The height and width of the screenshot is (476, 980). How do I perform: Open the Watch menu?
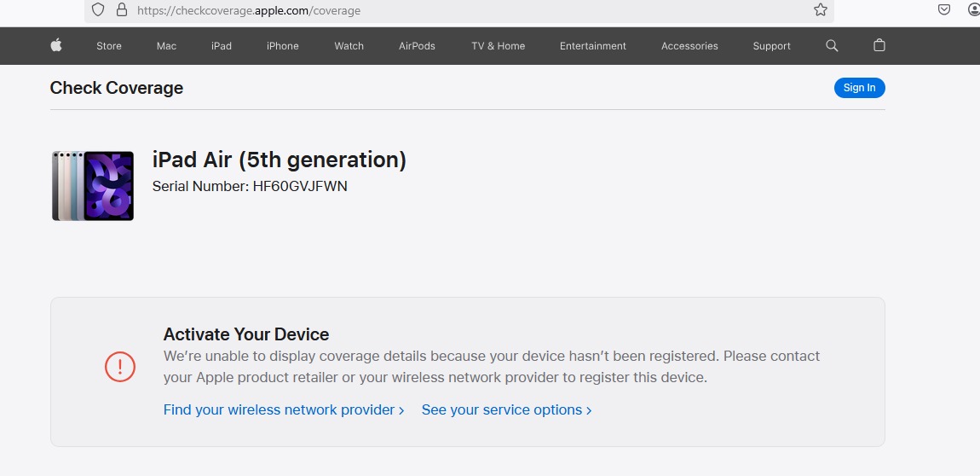tap(349, 46)
